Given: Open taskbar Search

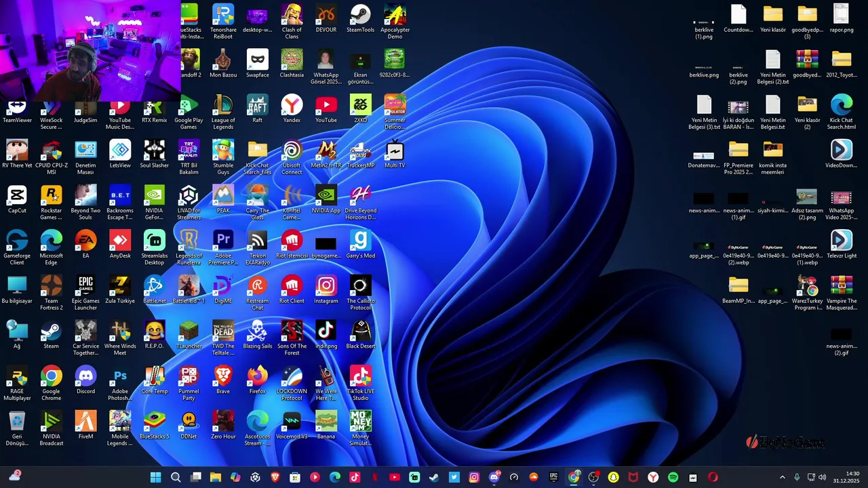Looking at the screenshot, I should click(x=176, y=477).
